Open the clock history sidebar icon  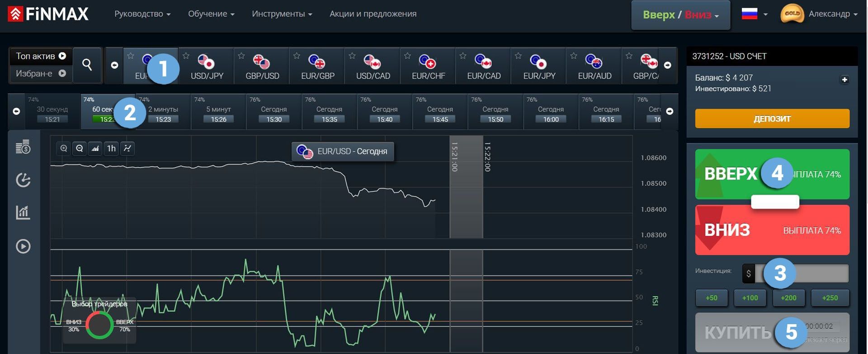pyautogui.click(x=23, y=180)
